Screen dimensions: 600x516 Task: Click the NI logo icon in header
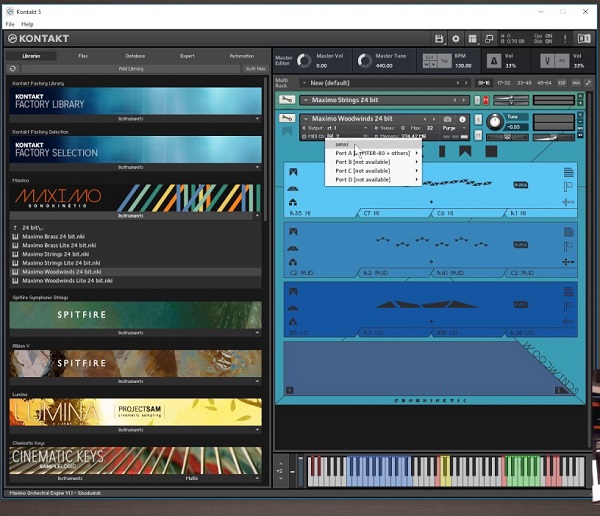coord(584,39)
